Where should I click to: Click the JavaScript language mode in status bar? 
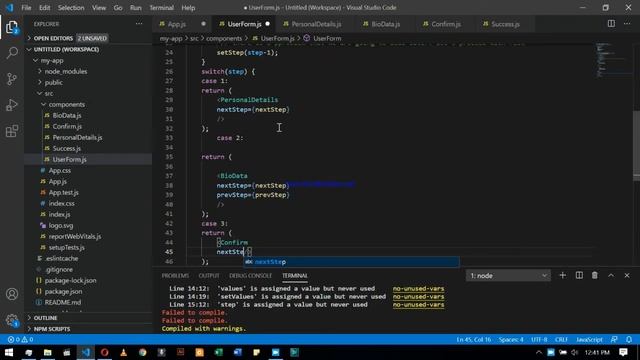point(589,339)
